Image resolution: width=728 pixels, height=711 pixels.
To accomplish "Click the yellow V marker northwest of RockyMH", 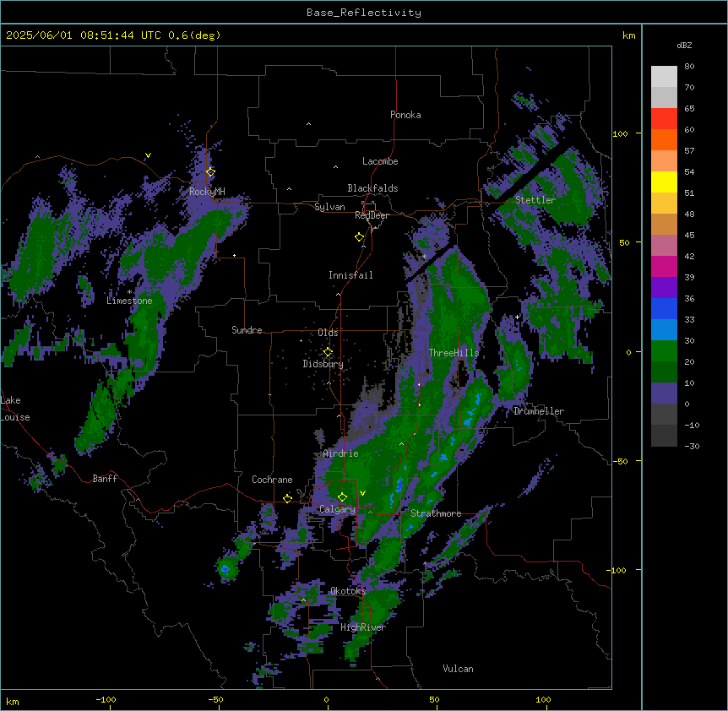I will pyautogui.click(x=148, y=155).
